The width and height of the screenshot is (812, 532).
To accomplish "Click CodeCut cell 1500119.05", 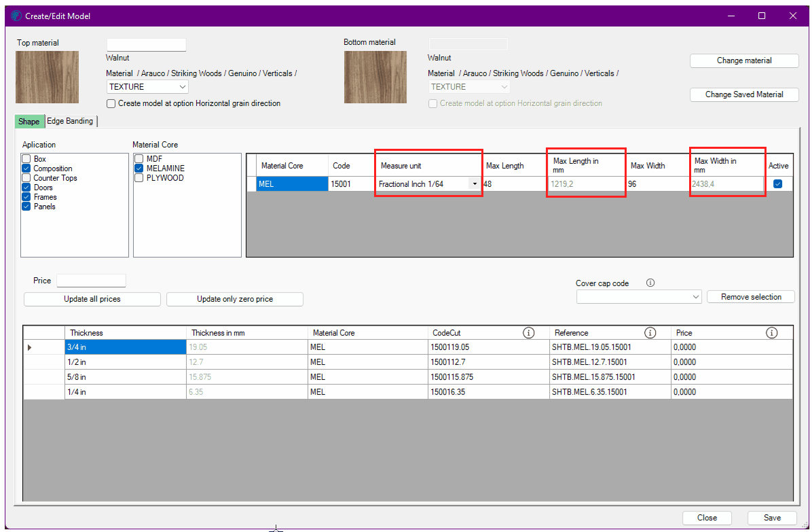I will tap(488, 347).
